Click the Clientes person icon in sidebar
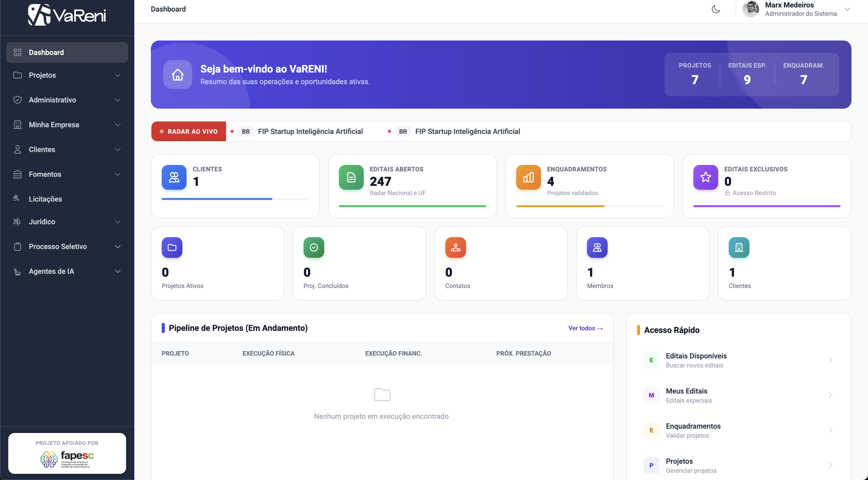 click(18, 149)
